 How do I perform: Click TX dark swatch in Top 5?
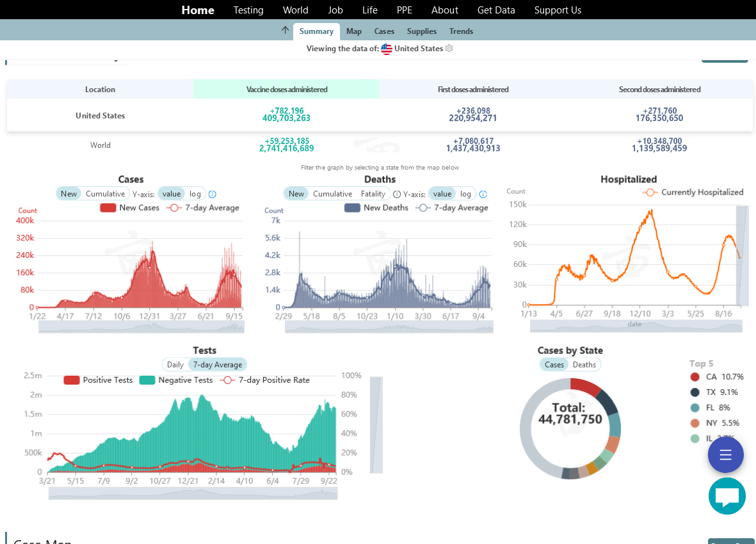[x=695, y=392]
